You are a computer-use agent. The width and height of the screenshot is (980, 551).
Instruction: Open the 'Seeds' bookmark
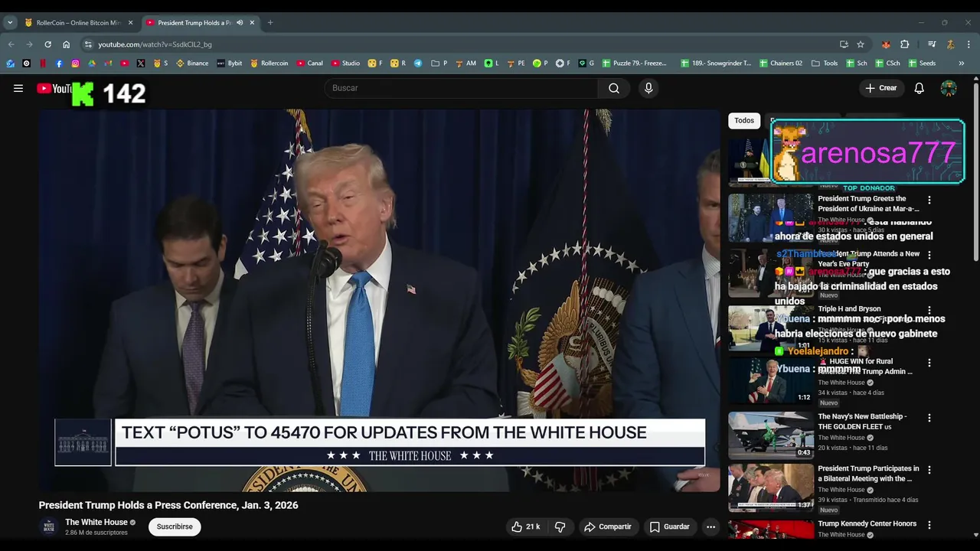point(923,64)
